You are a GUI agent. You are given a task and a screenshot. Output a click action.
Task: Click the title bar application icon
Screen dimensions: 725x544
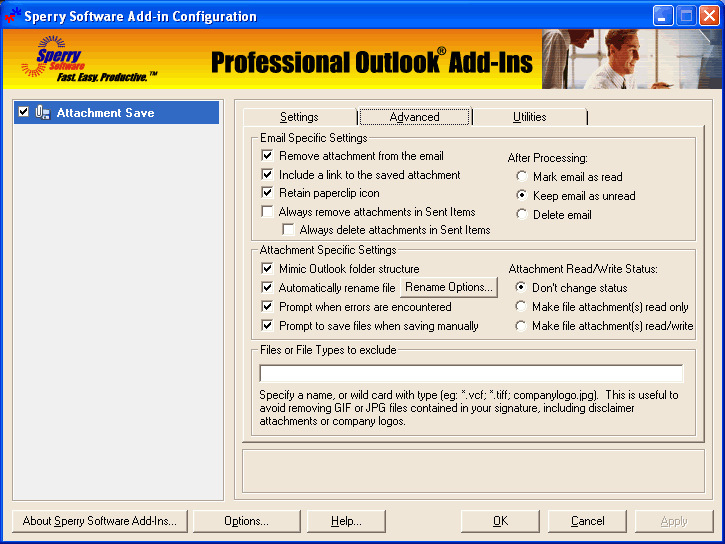[12, 15]
